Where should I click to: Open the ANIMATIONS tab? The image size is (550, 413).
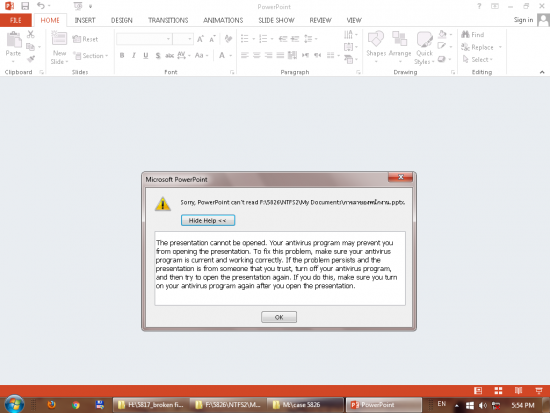point(223,20)
